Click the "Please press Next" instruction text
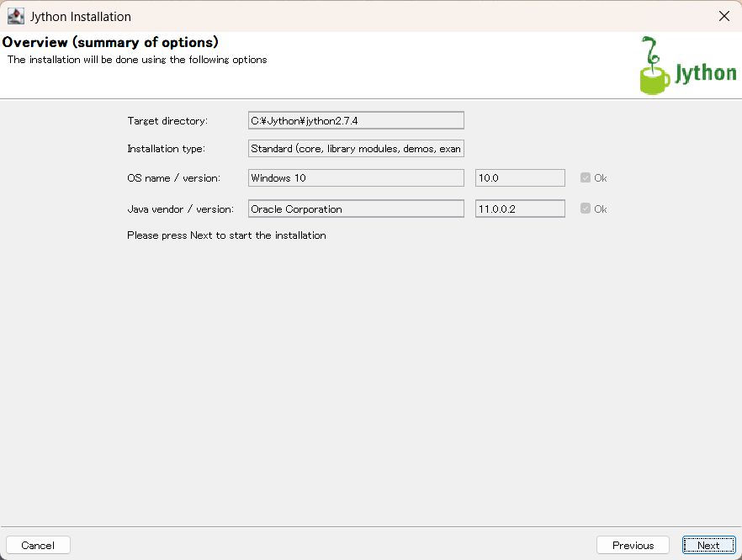This screenshot has height=560, width=742. pyautogui.click(x=226, y=235)
